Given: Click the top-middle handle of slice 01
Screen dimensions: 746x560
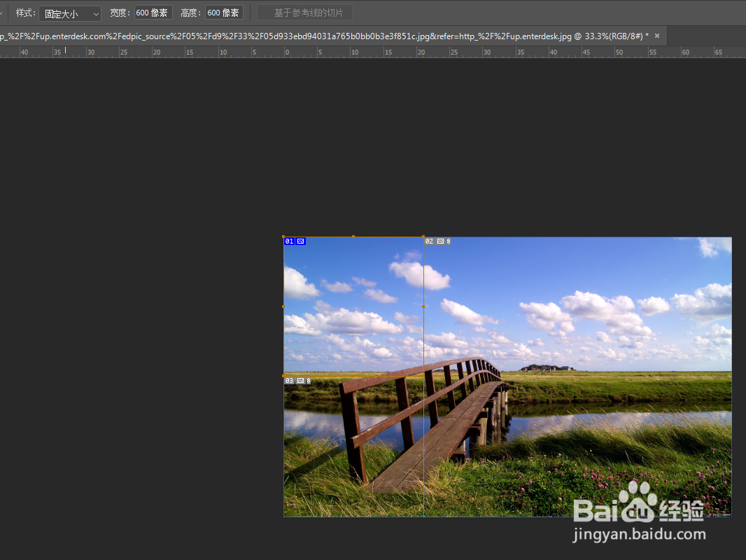Looking at the screenshot, I should 353,237.
